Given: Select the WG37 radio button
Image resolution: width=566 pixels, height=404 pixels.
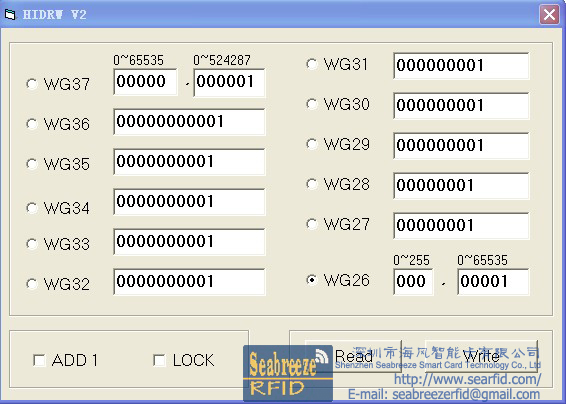Looking at the screenshot, I should pos(32,84).
